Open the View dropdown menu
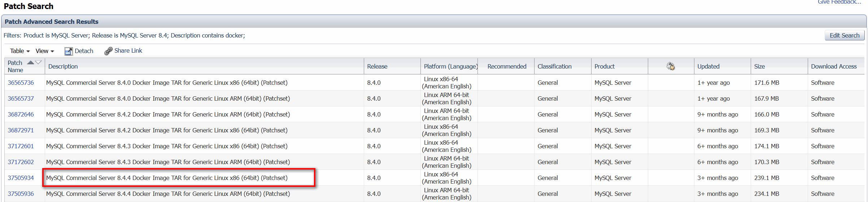 pyautogui.click(x=45, y=51)
